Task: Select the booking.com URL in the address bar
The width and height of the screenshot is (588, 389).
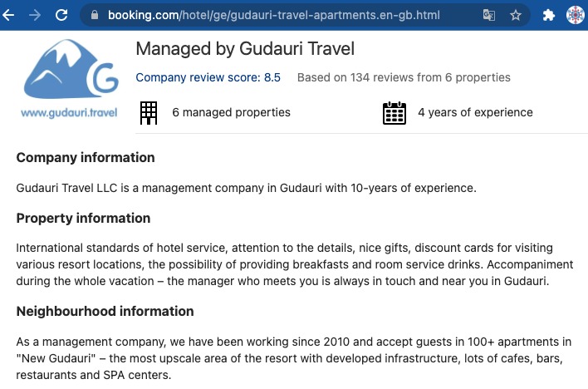Action: (x=274, y=15)
